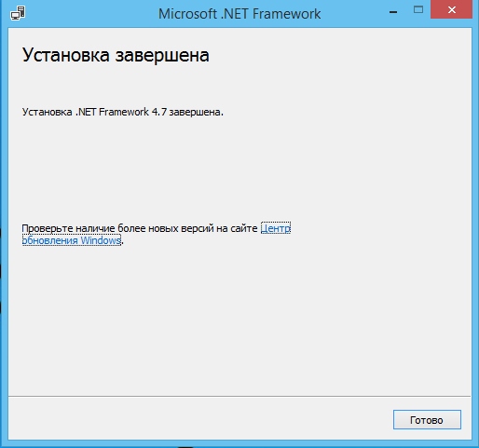The height and width of the screenshot is (448, 479).
Task: Click the word Windows in the update link
Action: click(x=101, y=240)
